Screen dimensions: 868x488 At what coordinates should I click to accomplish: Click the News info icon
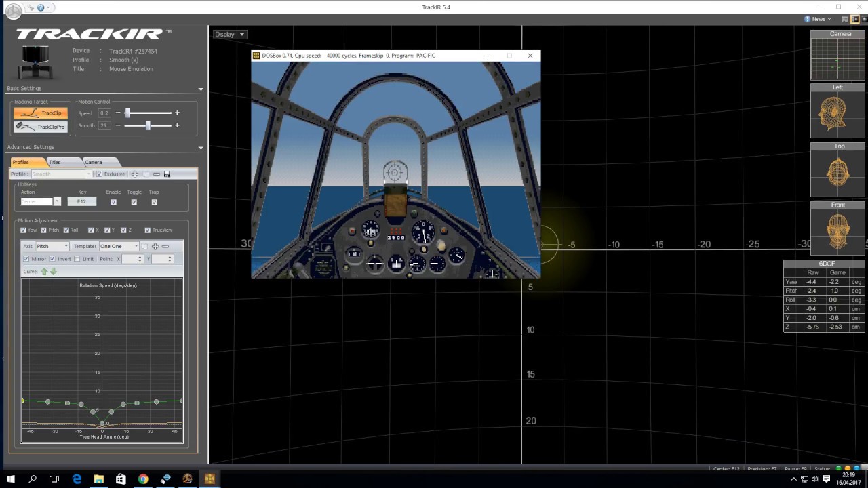click(807, 19)
